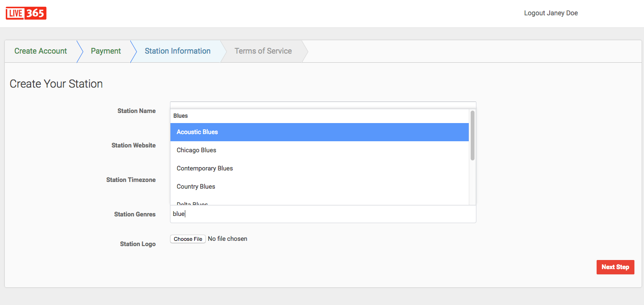Go to Create Account step
The height and width of the screenshot is (305, 644).
coord(41,51)
